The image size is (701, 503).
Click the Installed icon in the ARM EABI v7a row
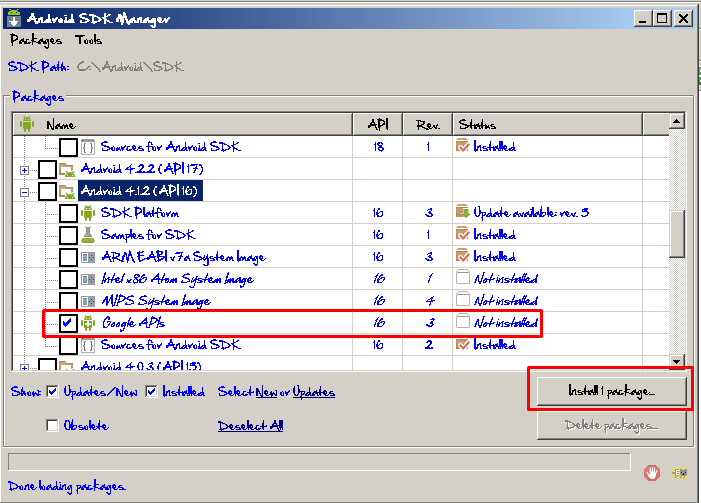[x=463, y=256]
